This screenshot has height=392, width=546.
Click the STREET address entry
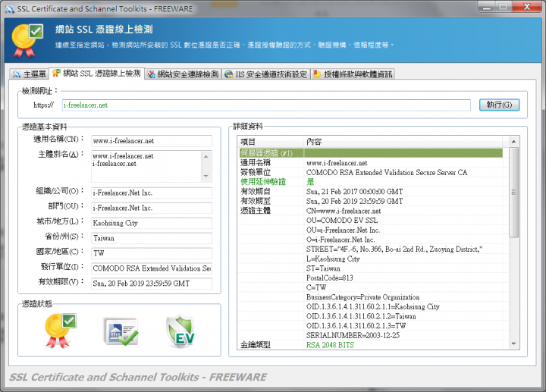394,249
